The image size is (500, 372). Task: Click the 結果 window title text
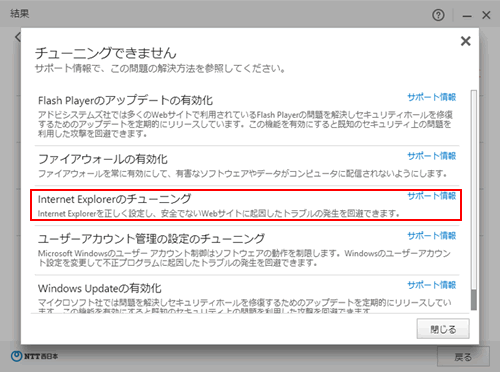coord(20,14)
